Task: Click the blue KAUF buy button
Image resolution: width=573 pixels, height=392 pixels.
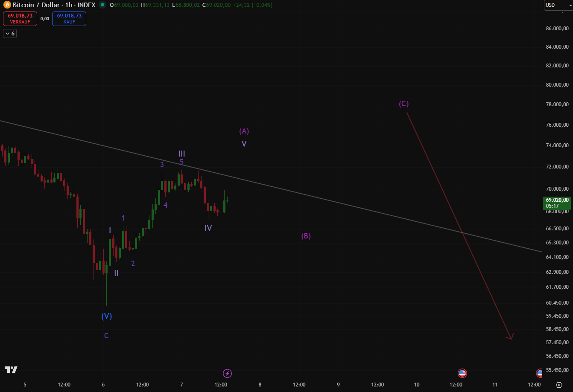Action: coord(69,18)
